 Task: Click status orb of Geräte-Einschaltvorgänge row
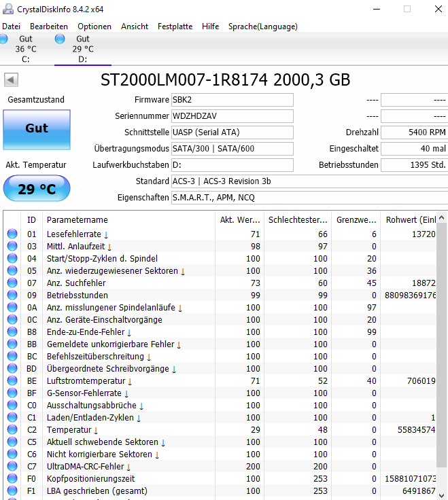12,319
